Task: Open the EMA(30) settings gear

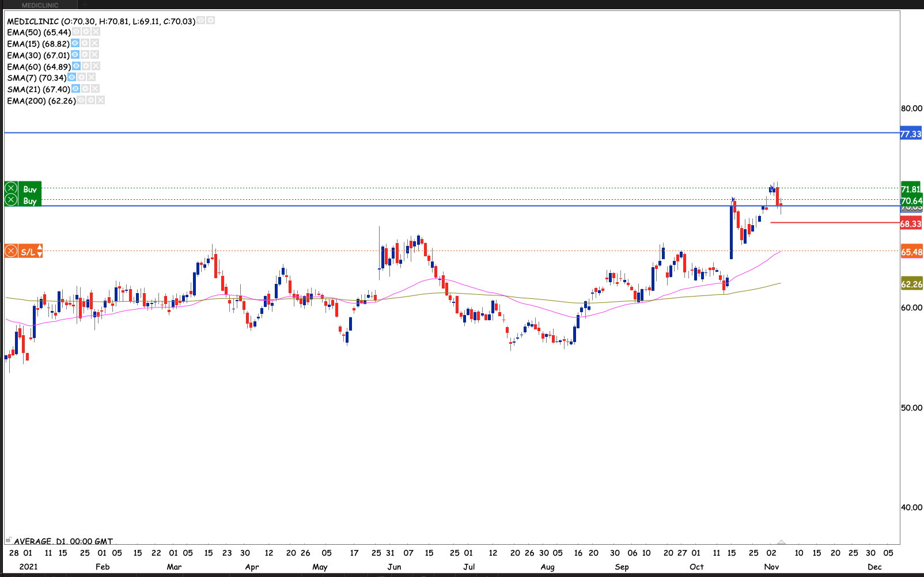Action: (x=85, y=55)
